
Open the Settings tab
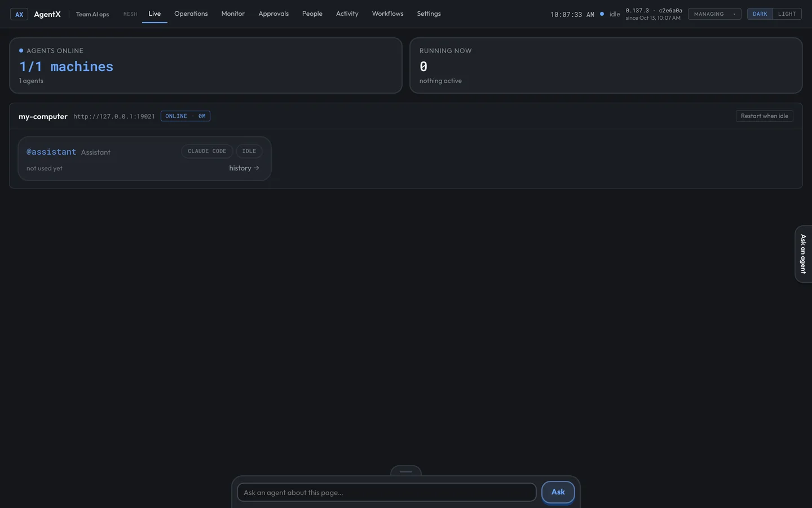coord(429,14)
